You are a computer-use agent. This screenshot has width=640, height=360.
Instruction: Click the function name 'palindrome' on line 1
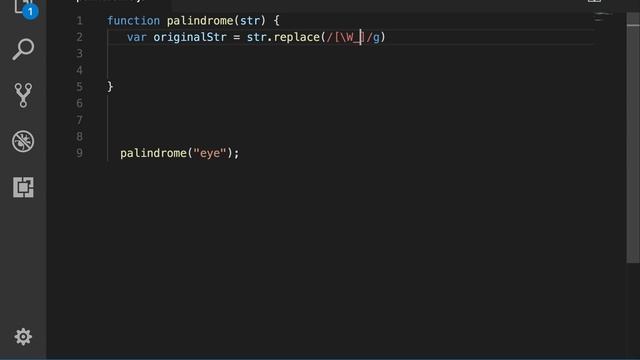tap(200, 20)
